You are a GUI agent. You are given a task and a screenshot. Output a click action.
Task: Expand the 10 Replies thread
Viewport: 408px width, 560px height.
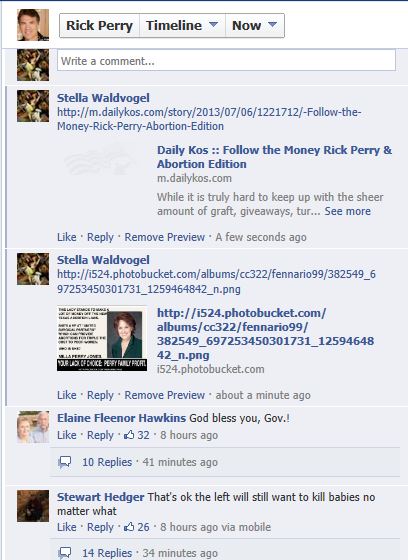pos(107,462)
